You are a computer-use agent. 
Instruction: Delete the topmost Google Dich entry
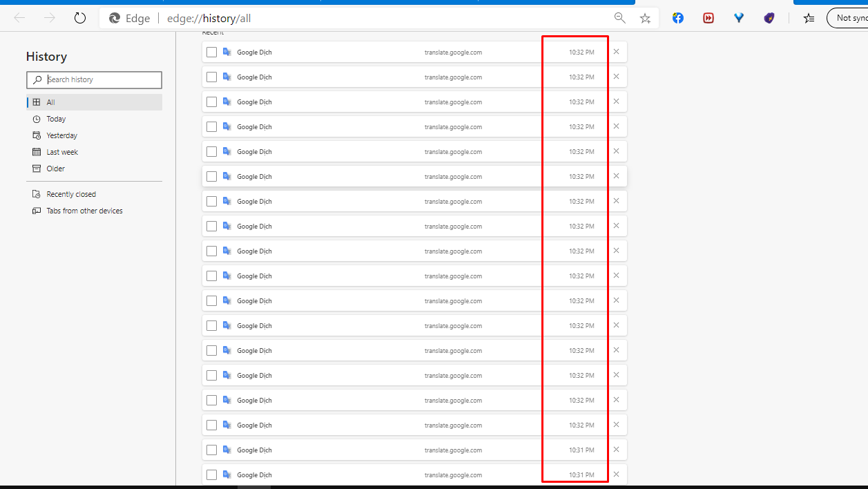point(616,52)
